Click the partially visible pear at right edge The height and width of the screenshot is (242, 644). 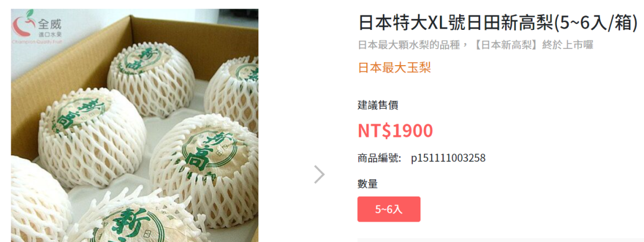click(x=233, y=88)
